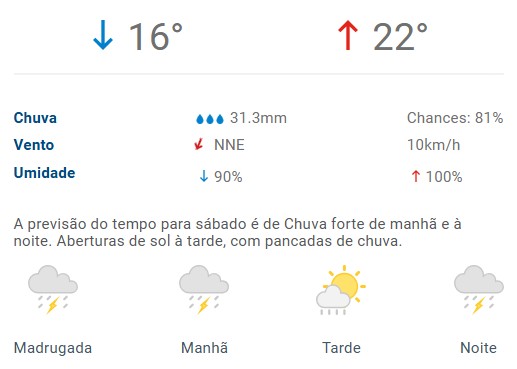Click the blue minimum humidity arrow

(x=204, y=176)
